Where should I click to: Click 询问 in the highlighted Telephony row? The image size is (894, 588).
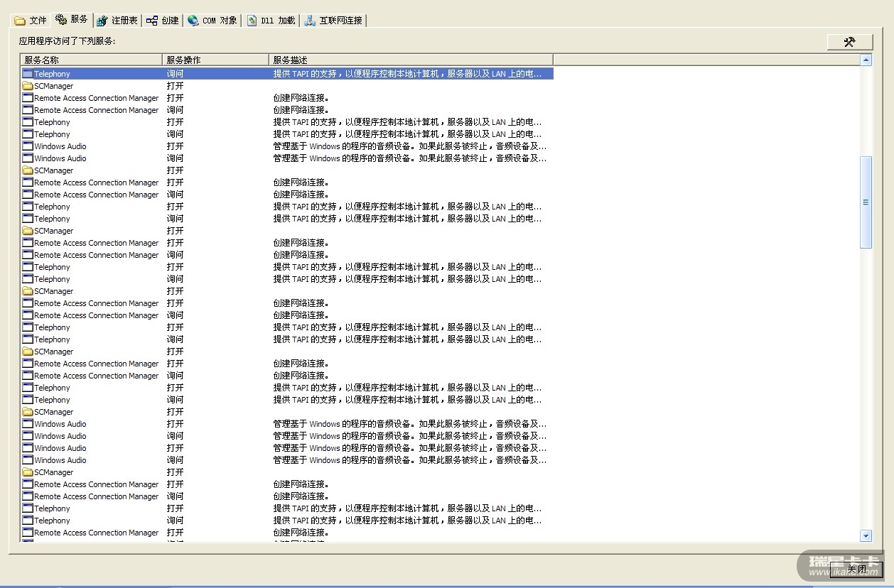coord(175,74)
